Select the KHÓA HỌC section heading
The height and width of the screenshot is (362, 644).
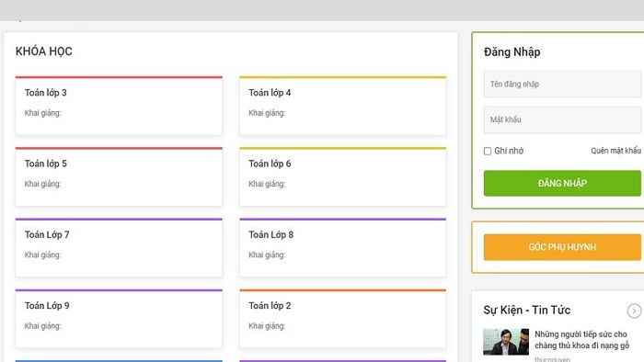[x=44, y=51]
